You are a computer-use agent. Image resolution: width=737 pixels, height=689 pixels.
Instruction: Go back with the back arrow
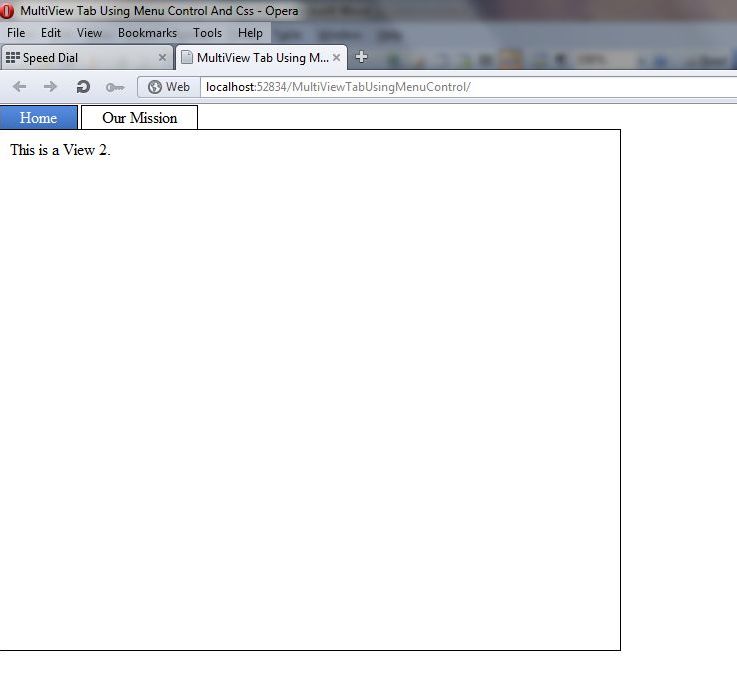pos(19,87)
